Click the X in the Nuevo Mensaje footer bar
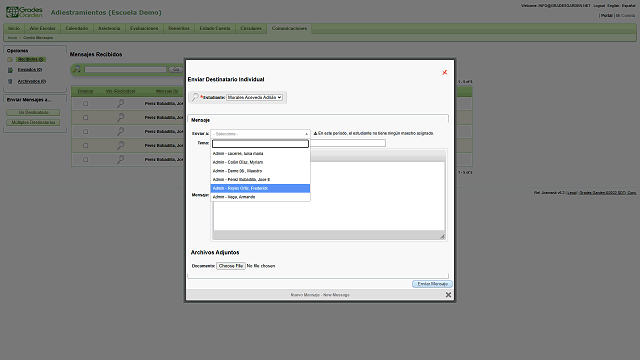The width and height of the screenshot is (640, 360). click(448, 295)
